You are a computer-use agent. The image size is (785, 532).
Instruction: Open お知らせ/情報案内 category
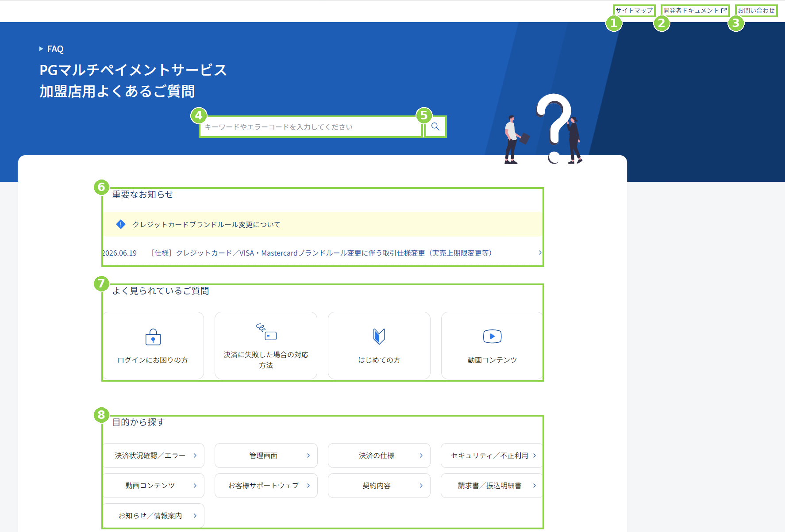point(154,516)
